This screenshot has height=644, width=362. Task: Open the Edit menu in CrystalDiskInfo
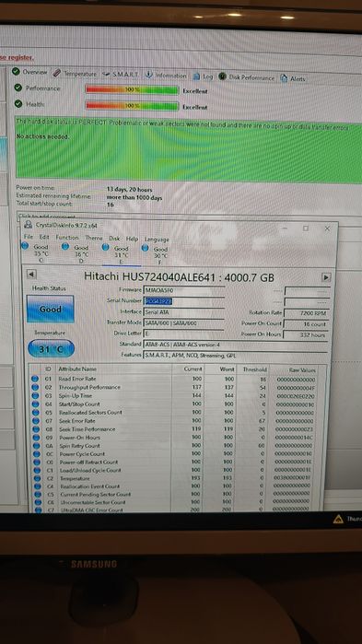click(x=44, y=237)
